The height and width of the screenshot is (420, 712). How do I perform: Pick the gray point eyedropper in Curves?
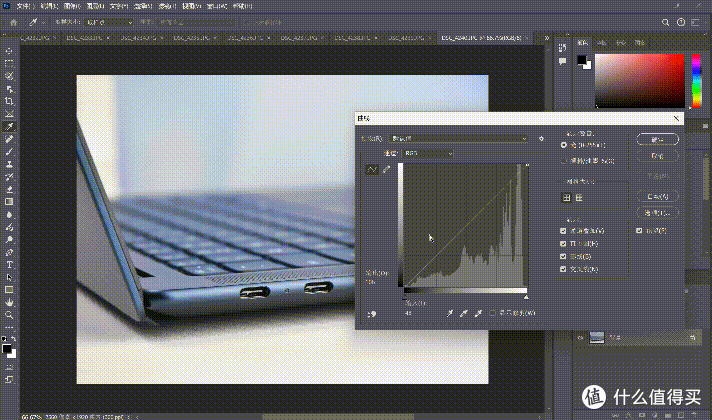click(464, 313)
